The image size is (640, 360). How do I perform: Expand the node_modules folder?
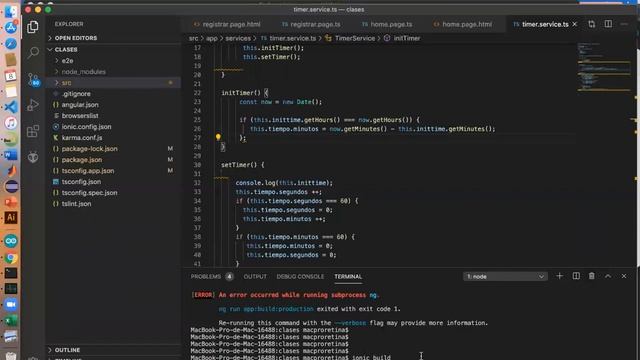point(83,71)
